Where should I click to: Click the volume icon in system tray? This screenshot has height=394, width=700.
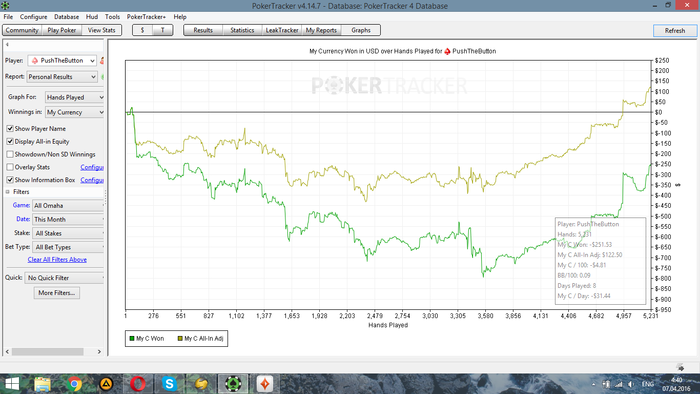[x=631, y=384]
